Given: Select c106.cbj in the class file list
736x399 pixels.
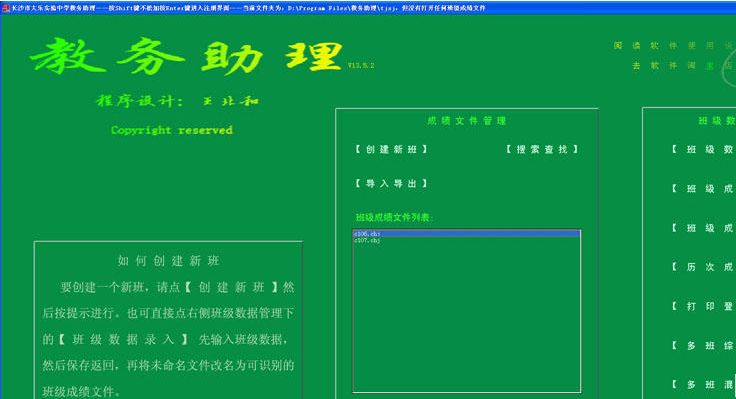Looking at the screenshot, I should pos(467,233).
